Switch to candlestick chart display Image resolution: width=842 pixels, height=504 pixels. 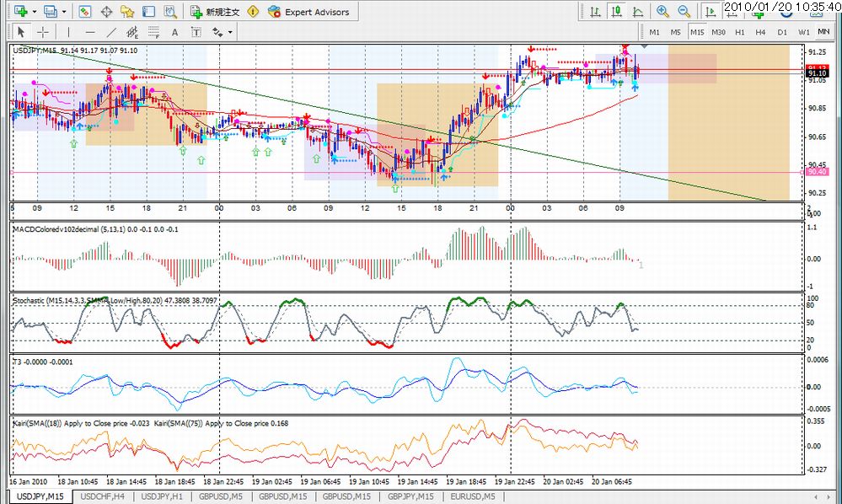pyautogui.click(x=616, y=11)
